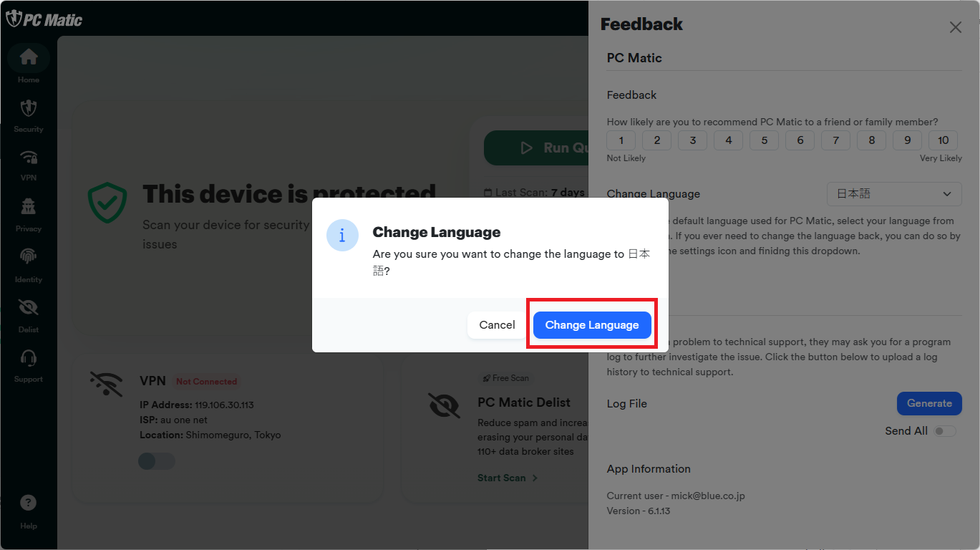Click the Log File label
The height and width of the screenshot is (550, 980).
(x=627, y=404)
